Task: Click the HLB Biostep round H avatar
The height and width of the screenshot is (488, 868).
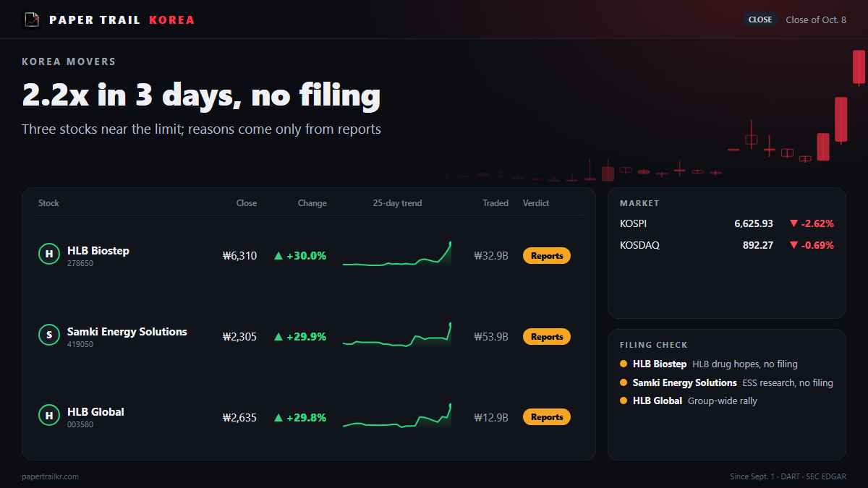Action: tap(48, 254)
